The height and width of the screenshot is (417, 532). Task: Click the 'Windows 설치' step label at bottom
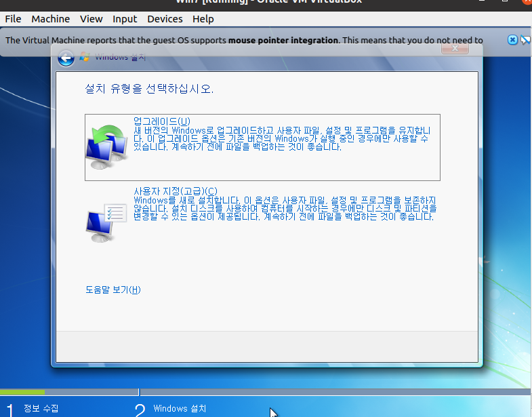coord(180,408)
